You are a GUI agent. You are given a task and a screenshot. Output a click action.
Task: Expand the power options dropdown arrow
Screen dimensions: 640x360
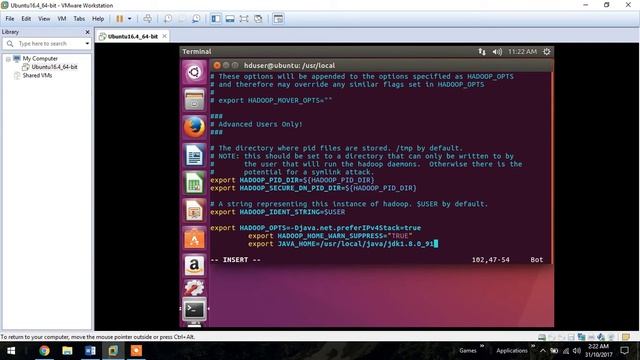pyautogui.click(x=129, y=19)
